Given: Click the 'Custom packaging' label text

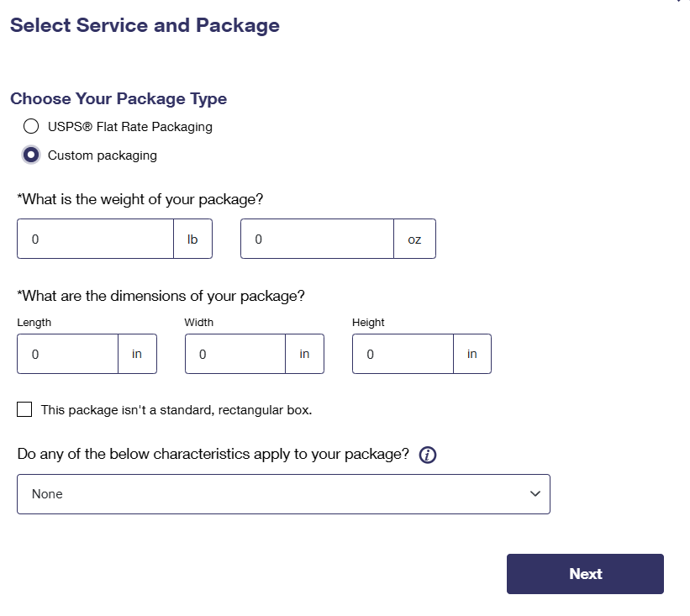Looking at the screenshot, I should [x=103, y=155].
